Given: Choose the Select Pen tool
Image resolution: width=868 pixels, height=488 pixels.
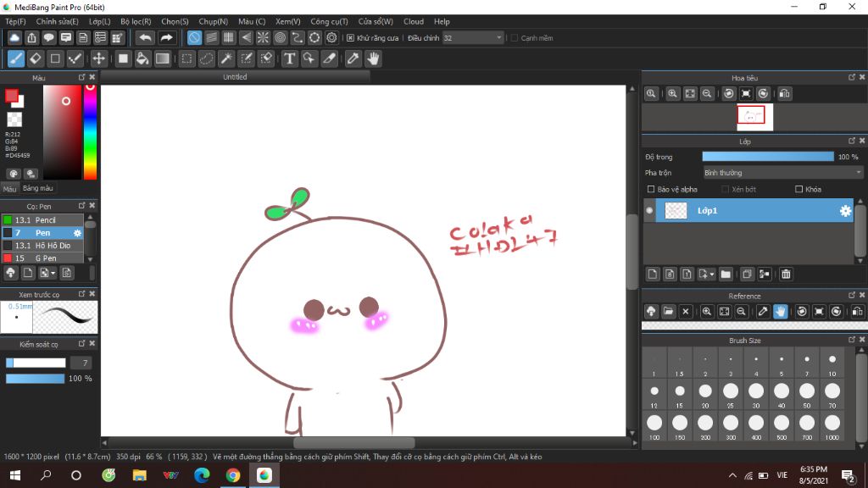Looking at the screenshot, I should pyautogui.click(x=247, y=58).
